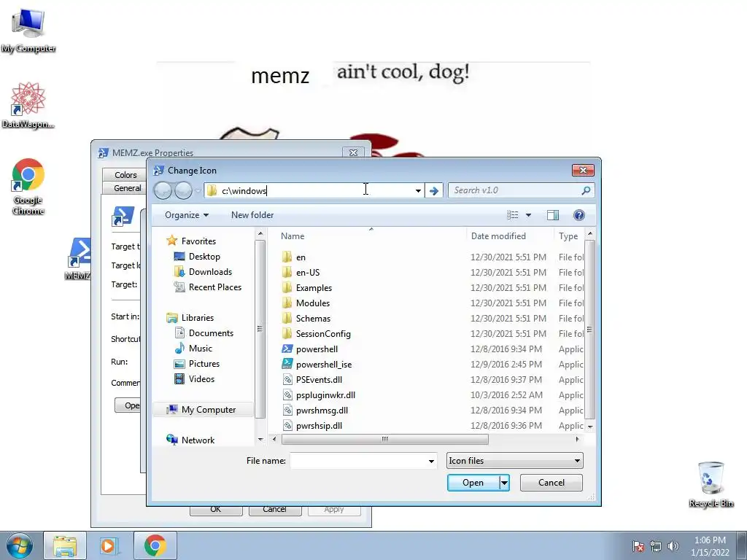747x560 pixels.
Task: Open the Recycle Bin
Action: point(711,485)
